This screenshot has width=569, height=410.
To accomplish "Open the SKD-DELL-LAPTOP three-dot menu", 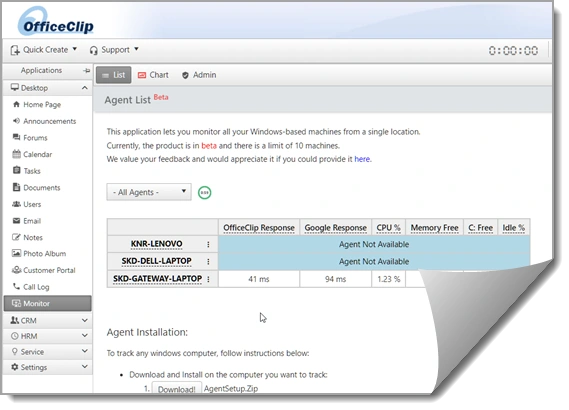I will point(208,261).
